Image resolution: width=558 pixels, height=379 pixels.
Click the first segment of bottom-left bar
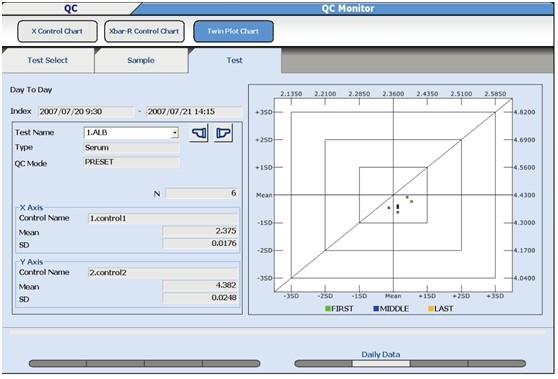pyautogui.click(x=58, y=363)
